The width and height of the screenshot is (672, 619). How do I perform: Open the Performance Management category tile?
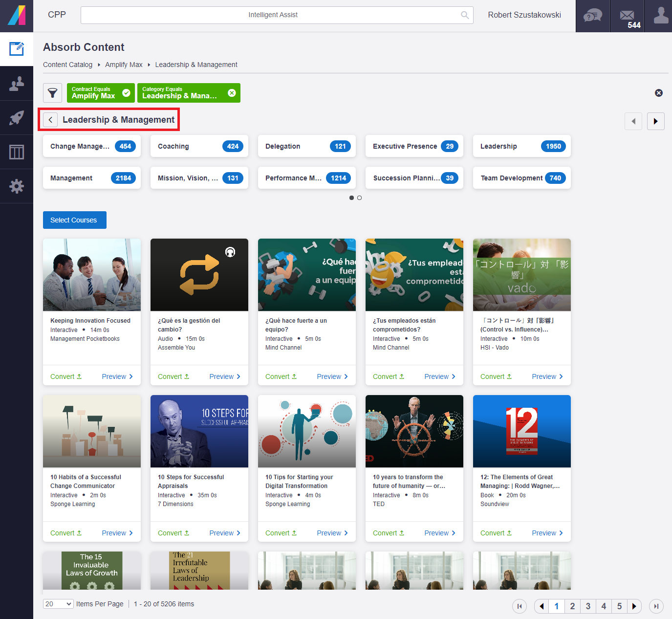click(x=307, y=178)
